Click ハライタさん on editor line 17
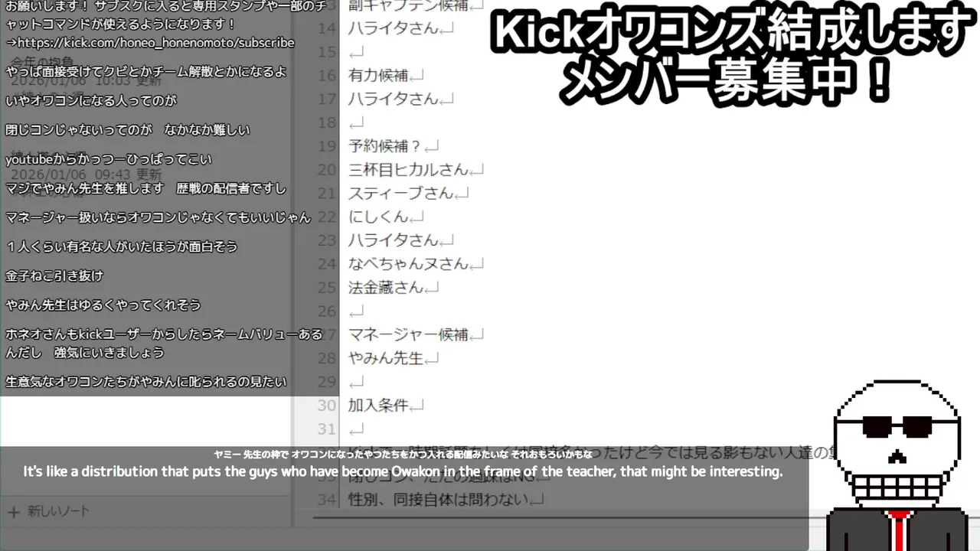 pyautogui.click(x=394, y=99)
